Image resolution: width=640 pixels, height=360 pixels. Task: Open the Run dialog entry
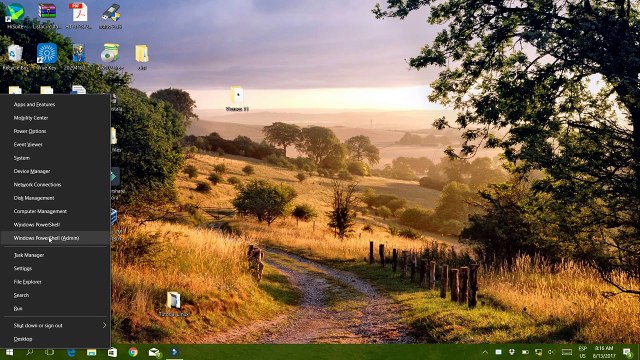pyautogui.click(x=55, y=309)
